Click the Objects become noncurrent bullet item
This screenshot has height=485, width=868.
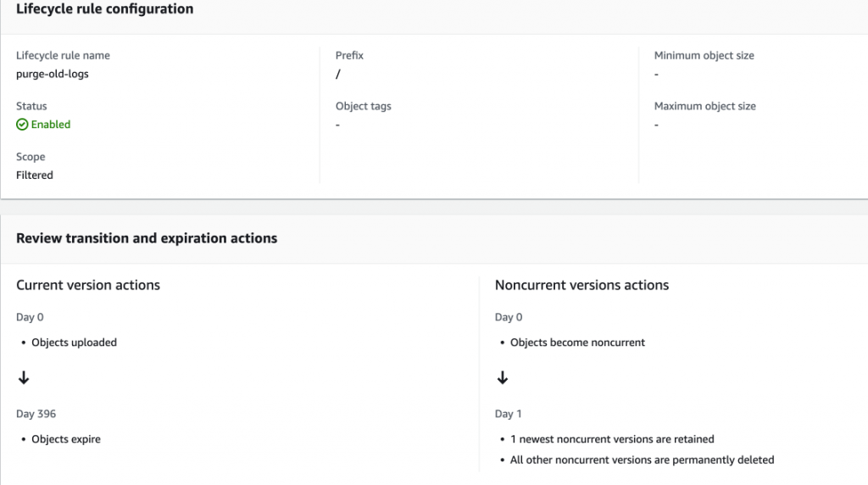[x=577, y=343]
